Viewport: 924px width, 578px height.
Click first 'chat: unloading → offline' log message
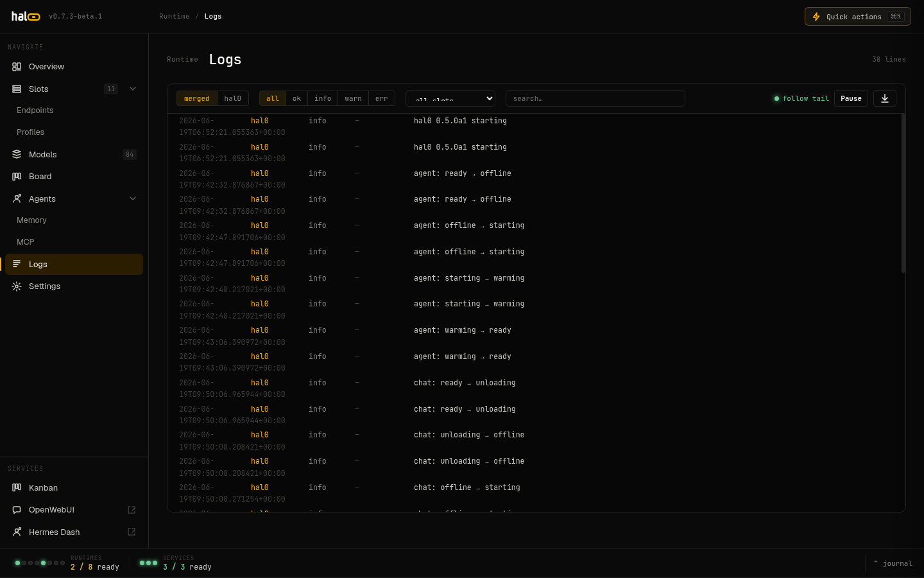point(469,435)
